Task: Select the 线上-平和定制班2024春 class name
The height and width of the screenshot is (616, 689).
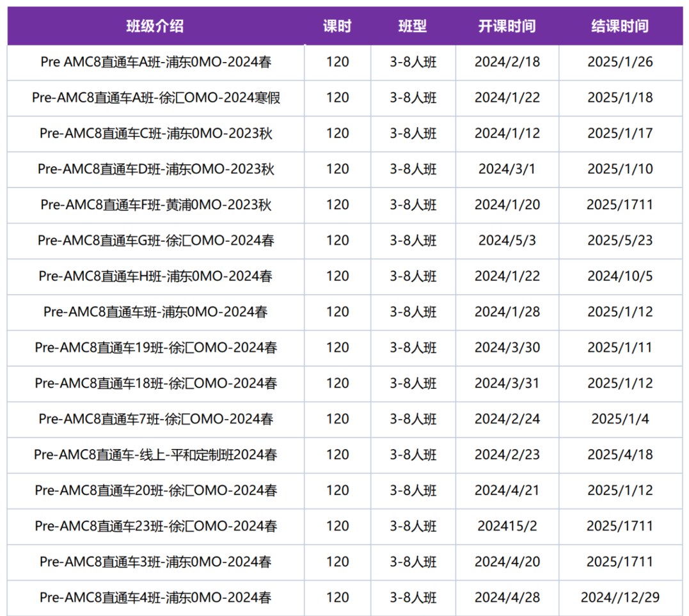Action: 156,454
